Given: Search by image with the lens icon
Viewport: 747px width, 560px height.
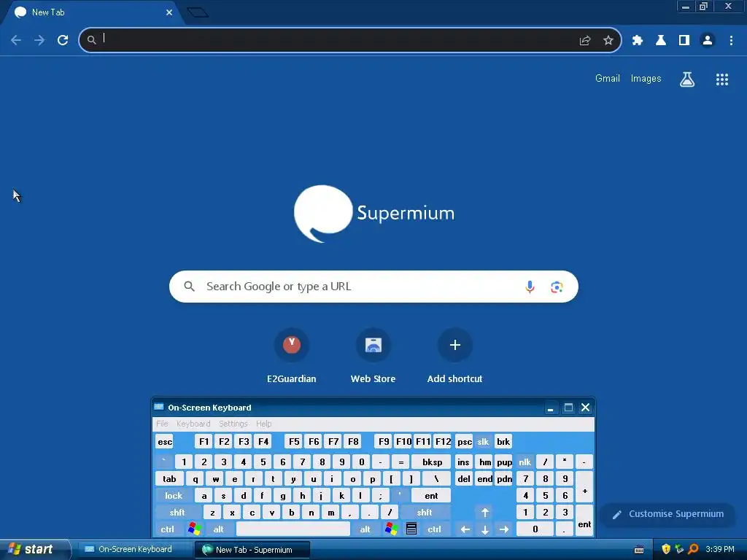Looking at the screenshot, I should [557, 287].
